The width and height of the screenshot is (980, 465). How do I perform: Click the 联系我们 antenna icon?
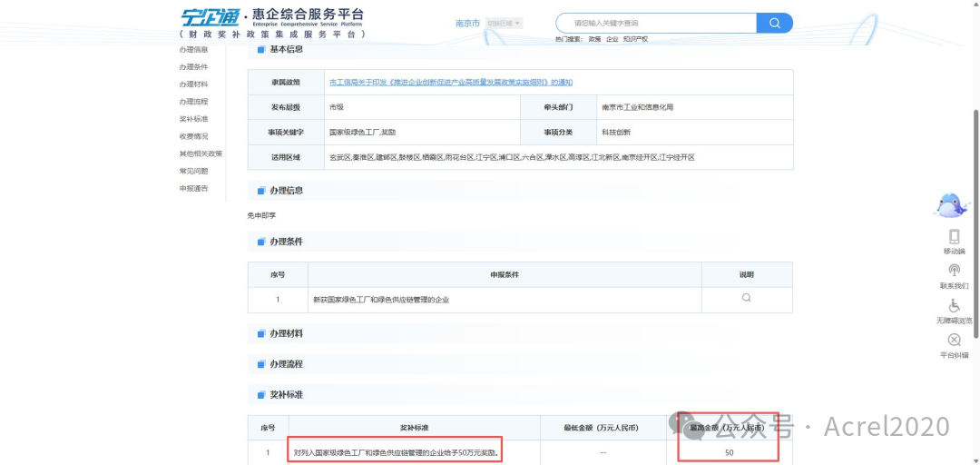click(954, 271)
